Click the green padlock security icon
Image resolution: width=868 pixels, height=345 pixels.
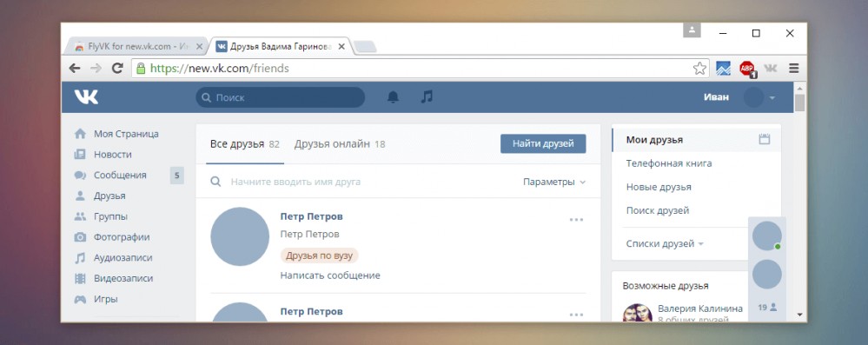tap(141, 68)
